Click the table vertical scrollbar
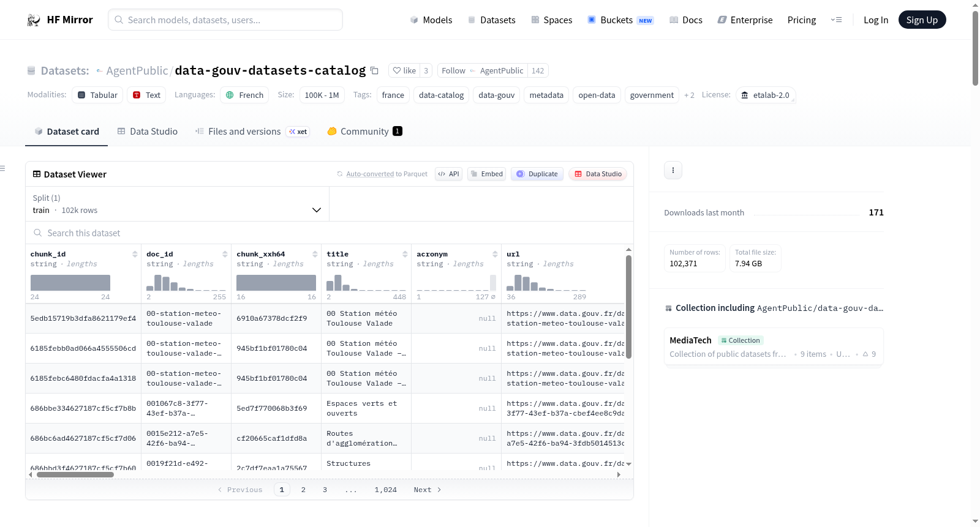The image size is (980, 527). click(628, 306)
